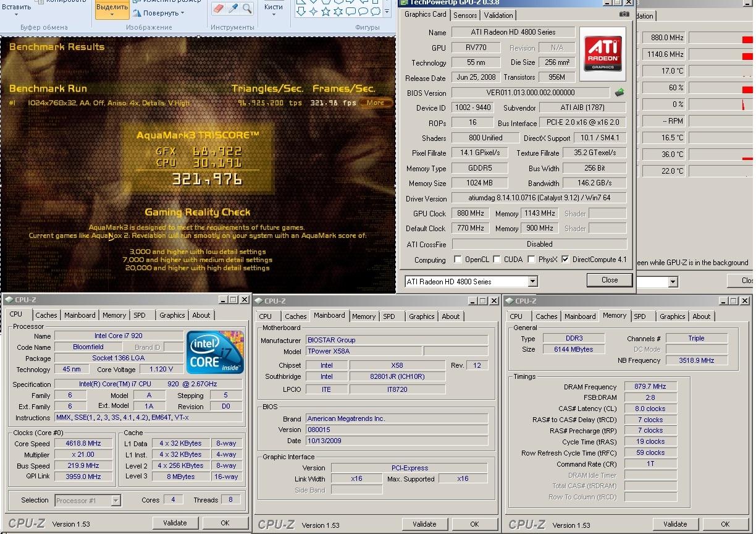This screenshot has height=534, width=756.
Task: Select the Magnifier tool in Paint
Action: (x=247, y=9)
